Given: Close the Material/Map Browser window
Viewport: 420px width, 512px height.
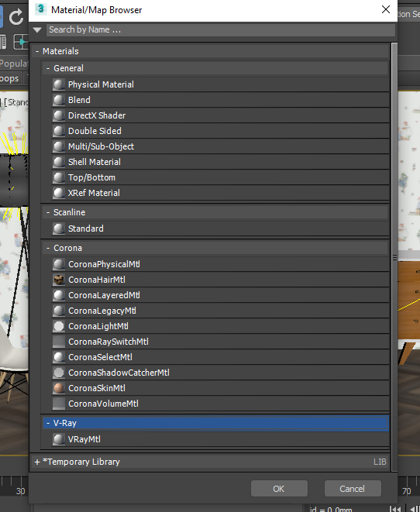Looking at the screenshot, I should pyautogui.click(x=386, y=9).
